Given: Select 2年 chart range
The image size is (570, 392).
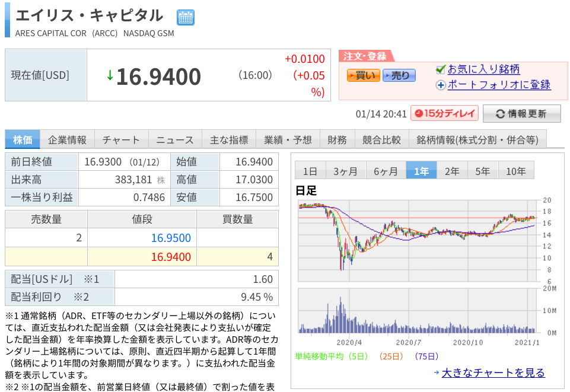Looking at the screenshot, I should click(452, 171).
